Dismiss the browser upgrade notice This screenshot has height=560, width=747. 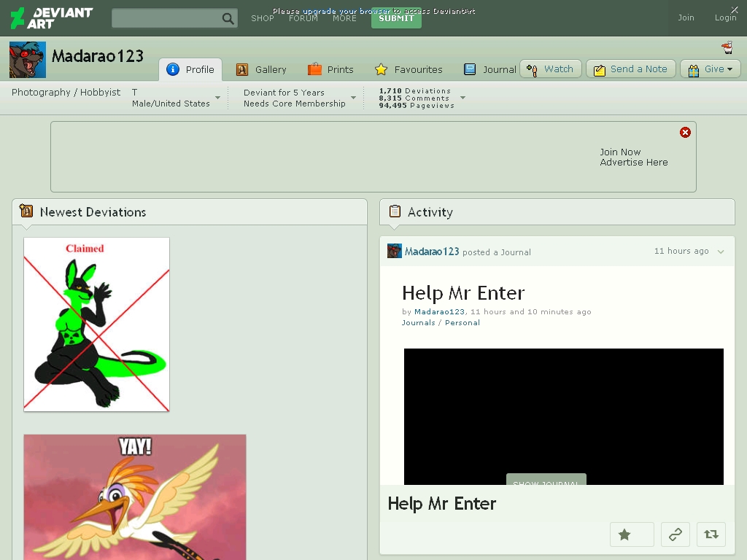735,9
